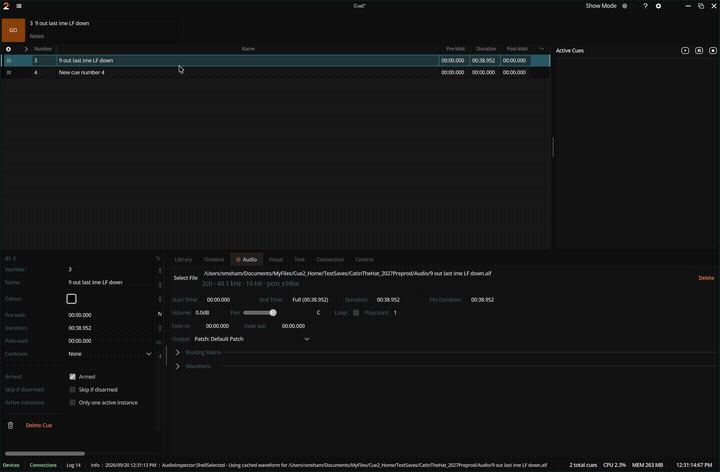Image resolution: width=720 pixels, height=472 pixels.
Task: Click the Active Cues panel divider handle
Action: point(553,147)
